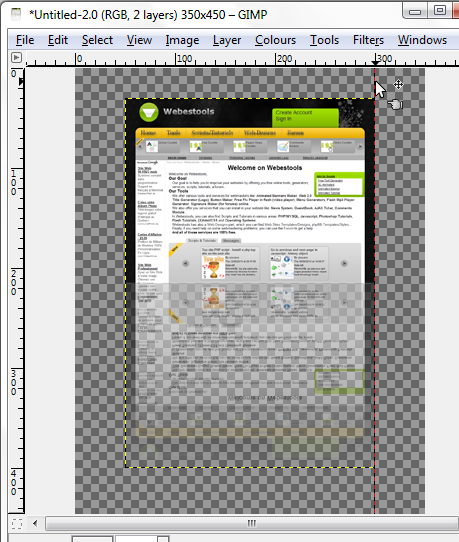Click the scroll left arrow on horizontal scrollbar
Screen dimensions: 459x542
pyautogui.click(x=35, y=523)
